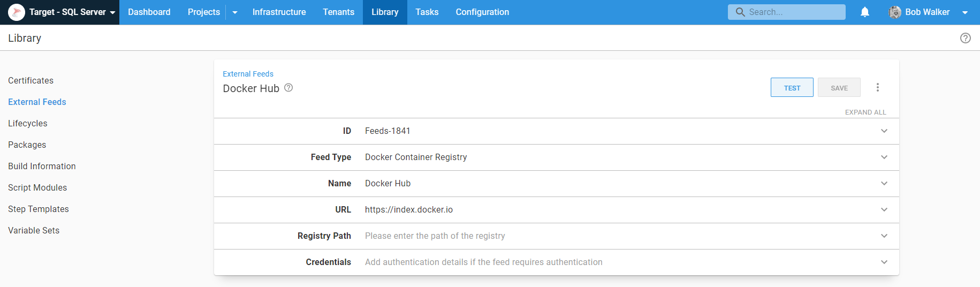Screen dimensions: 980x287
Task: Open the notifications bell
Action: point(865,12)
